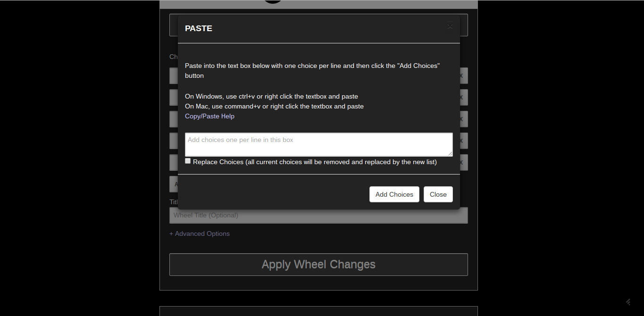Remove the second choice with its X button
Screen dimensions: 644x316
[462, 97]
